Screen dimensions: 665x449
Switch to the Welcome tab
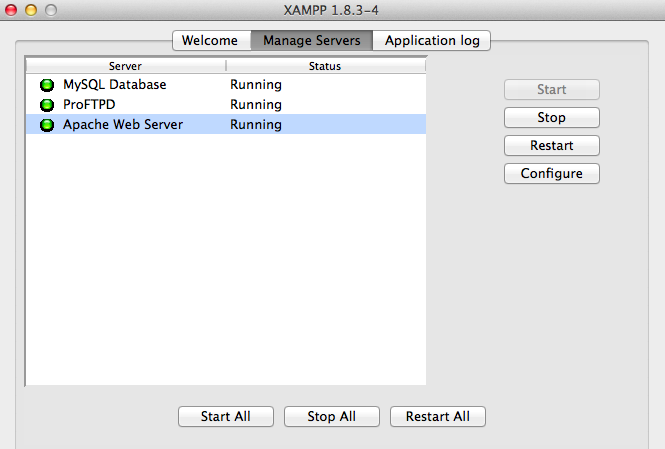click(x=210, y=41)
